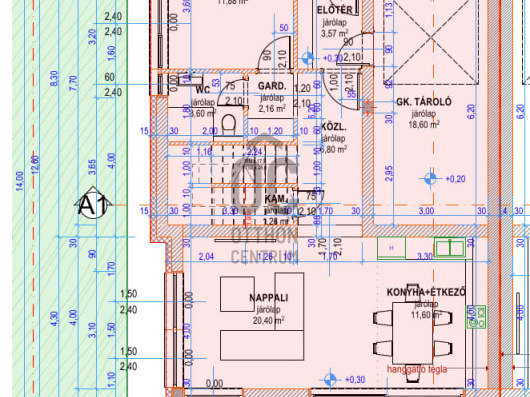Click the level marker in the ELŐTÉR room
Screen dimensions: 530x397
pyautogui.click(x=308, y=58)
